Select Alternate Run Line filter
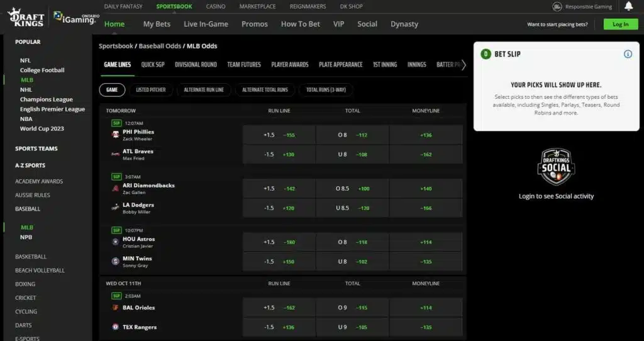The height and width of the screenshot is (341, 644). (204, 89)
